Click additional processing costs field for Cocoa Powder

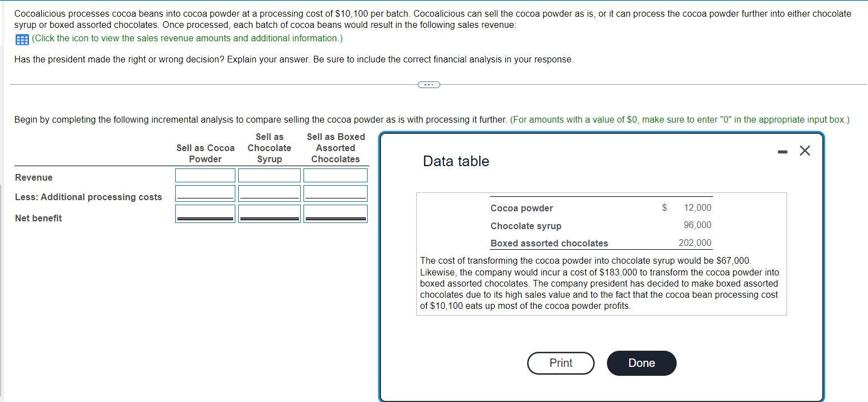pos(204,193)
